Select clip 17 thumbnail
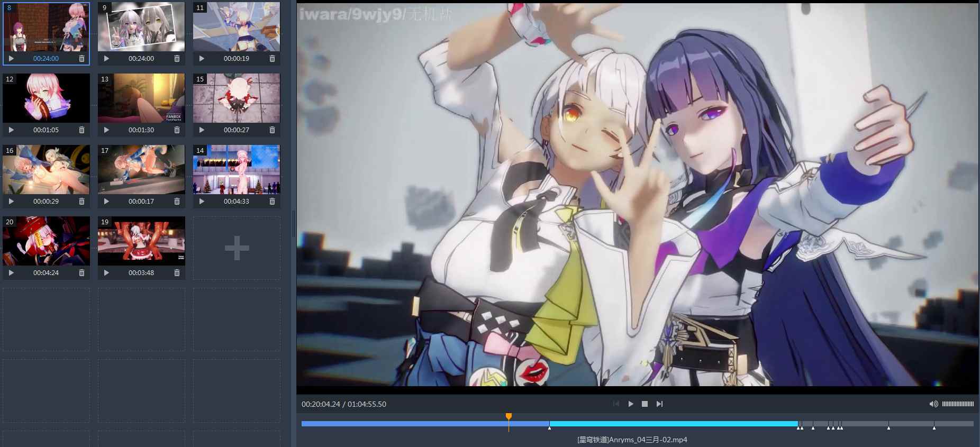Viewport: 980px width, 447px height. [141, 170]
